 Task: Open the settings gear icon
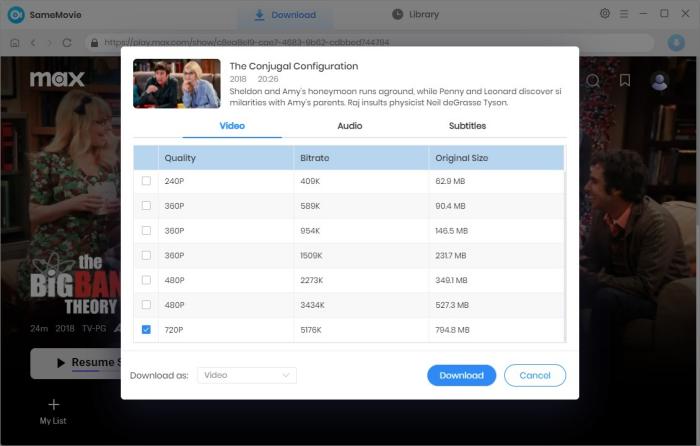click(605, 14)
